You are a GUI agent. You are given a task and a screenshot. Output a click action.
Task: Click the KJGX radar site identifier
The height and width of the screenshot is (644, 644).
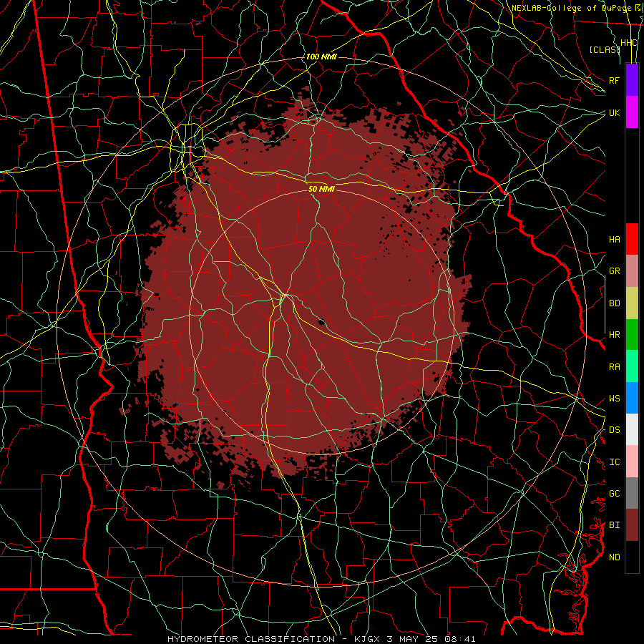pyautogui.click(x=369, y=639)
